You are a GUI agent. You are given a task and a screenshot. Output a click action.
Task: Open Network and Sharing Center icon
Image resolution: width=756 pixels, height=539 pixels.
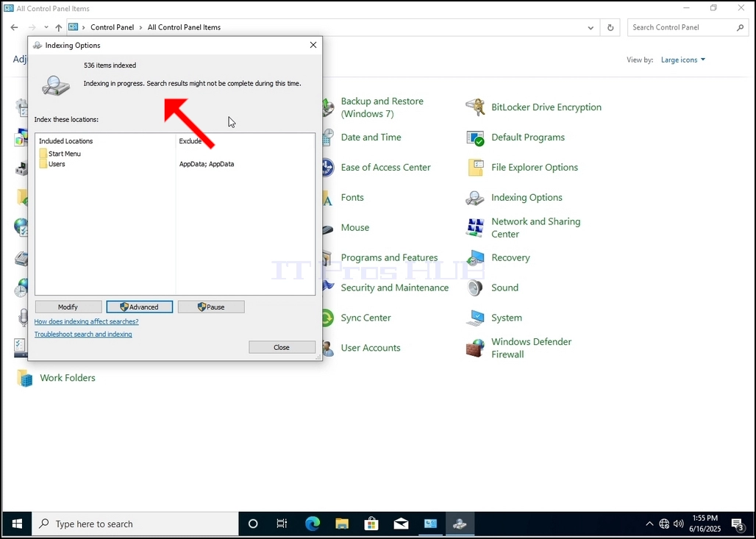475,227
